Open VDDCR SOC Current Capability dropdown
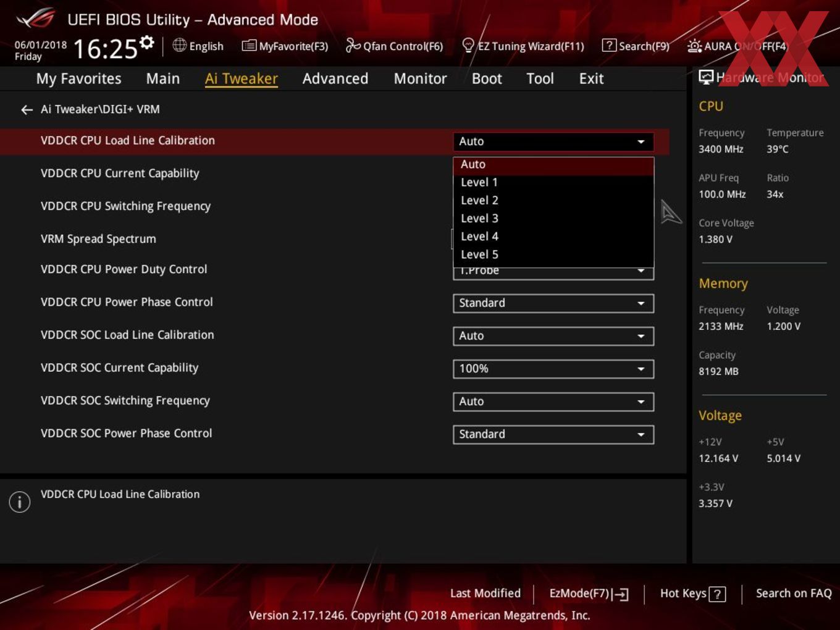Viewport: 840px width, 630px height. [553, 369]
